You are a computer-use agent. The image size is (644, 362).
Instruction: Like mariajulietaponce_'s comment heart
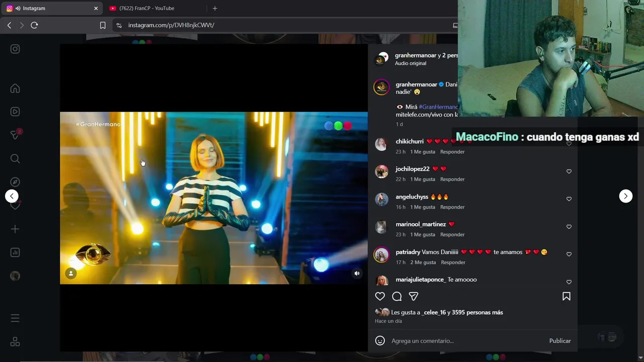tap(569, 282)
